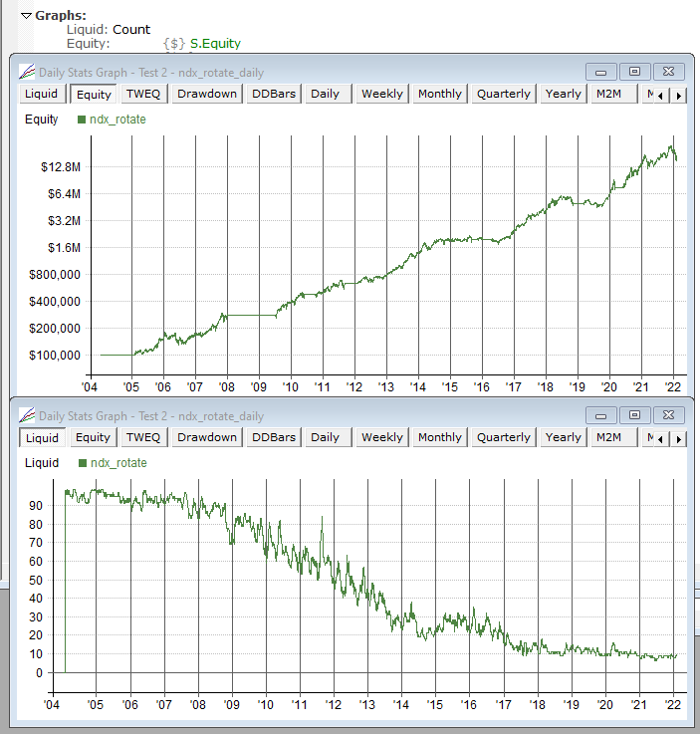This screenshot has width=700, height=734.
Task: Select the Count value next to Liquid
Action: tap(131, 30)
